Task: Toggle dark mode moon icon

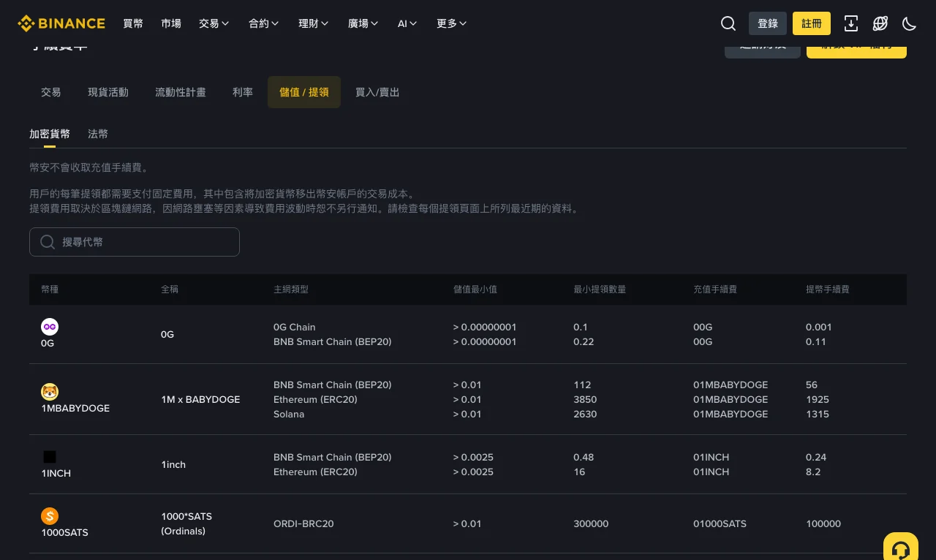Action: pos(910,23)
